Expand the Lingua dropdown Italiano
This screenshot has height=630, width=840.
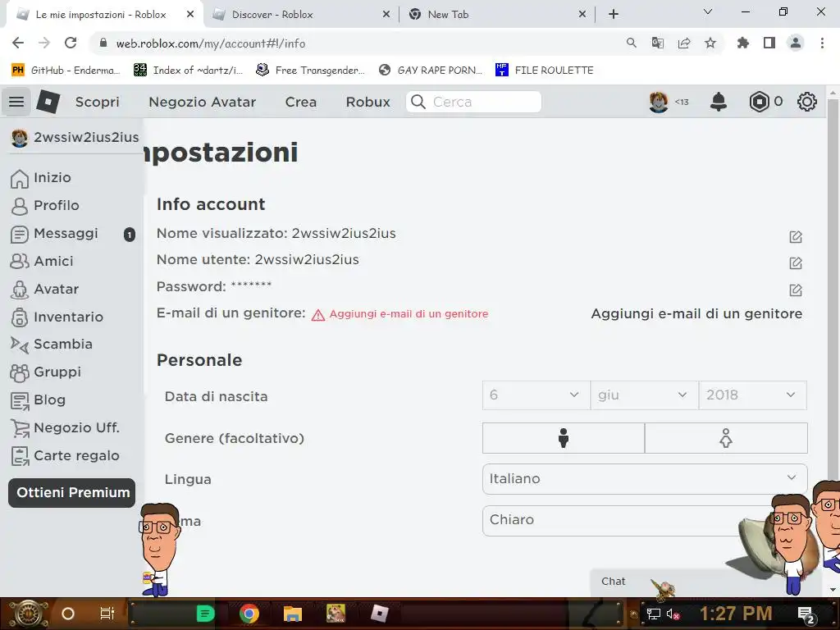pos(645,479)
